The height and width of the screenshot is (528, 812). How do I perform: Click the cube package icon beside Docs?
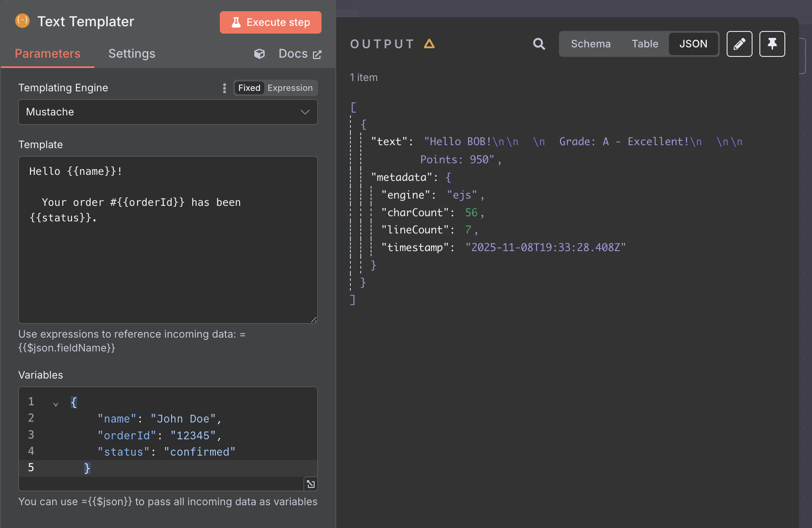click(259, 54)
